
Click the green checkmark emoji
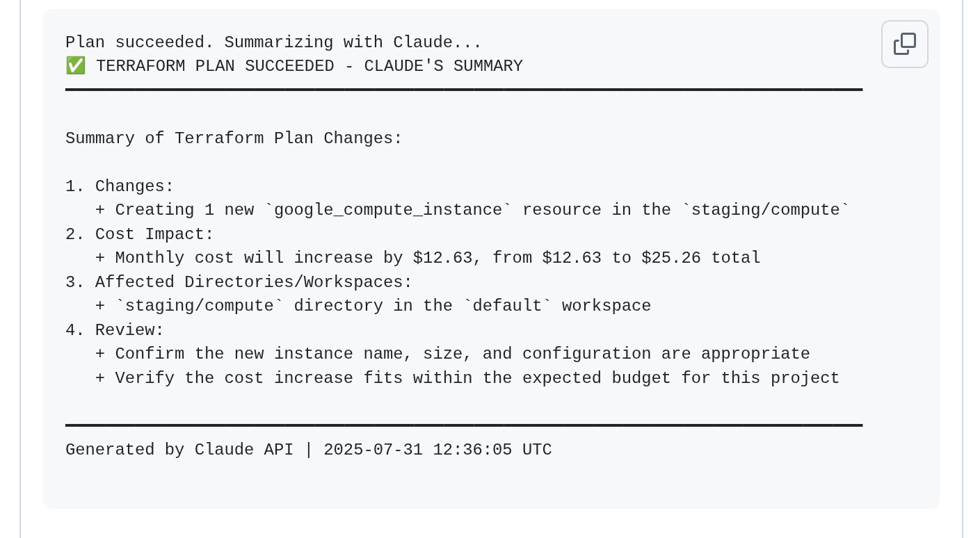(x=75, y=66)
